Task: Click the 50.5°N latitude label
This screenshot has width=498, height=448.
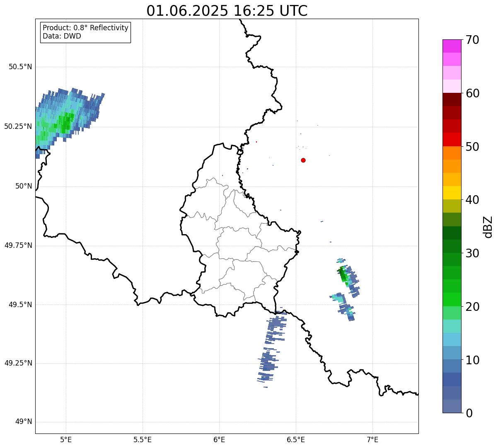Action: pyautogui.click(x=20, y=67)
